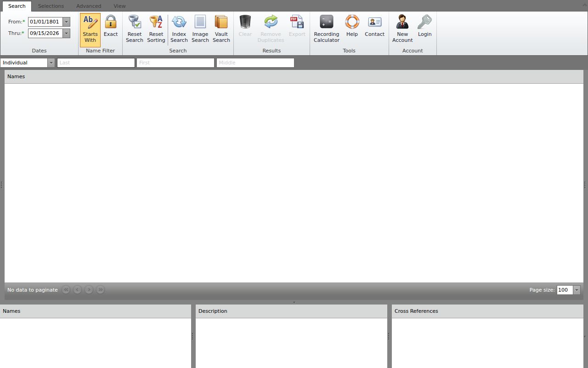Click the Reset Sorting icon
The width and height of the screenshot is (588, 368).
coord(156,22)
